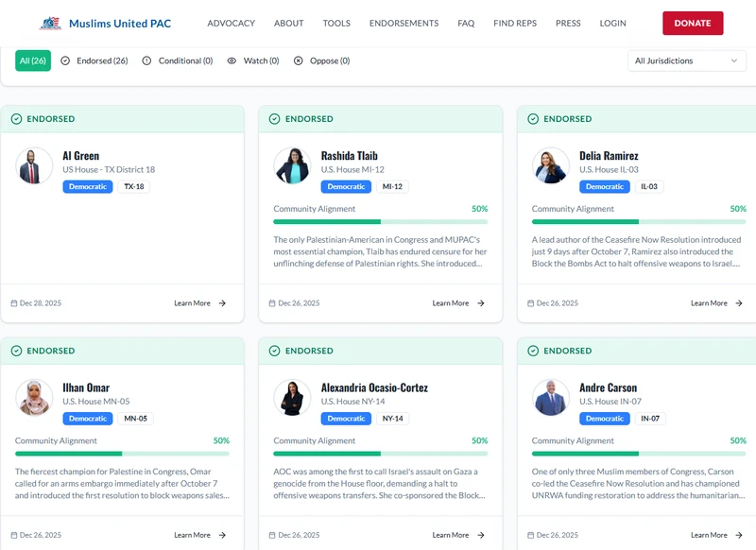756x550 pixels.
Task: Click the Conditional filter alert icon
Action: pos(146,60)
